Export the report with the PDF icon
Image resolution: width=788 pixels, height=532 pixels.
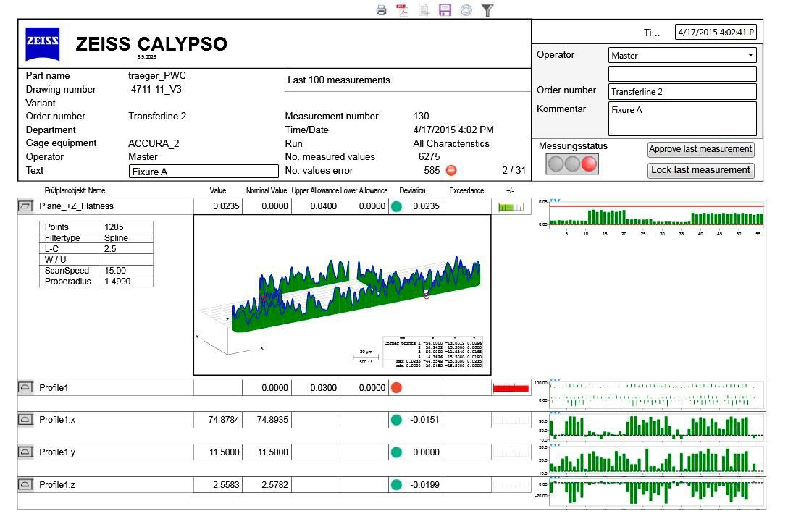coord(402,10)
